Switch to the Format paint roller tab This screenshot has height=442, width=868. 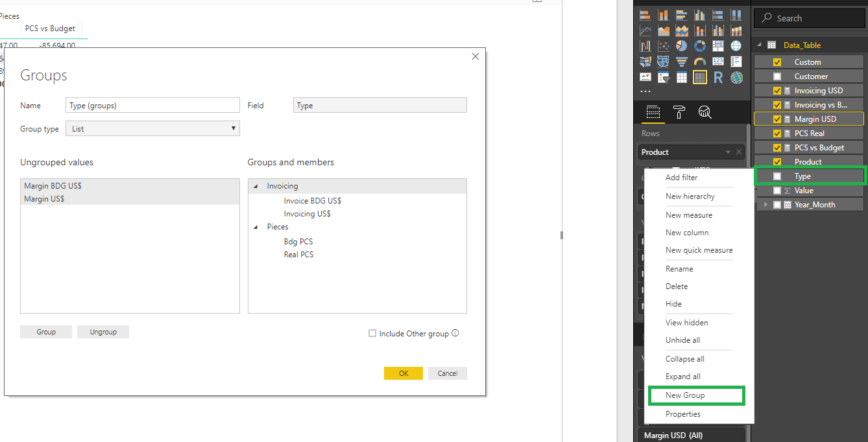tap(679, 112)
